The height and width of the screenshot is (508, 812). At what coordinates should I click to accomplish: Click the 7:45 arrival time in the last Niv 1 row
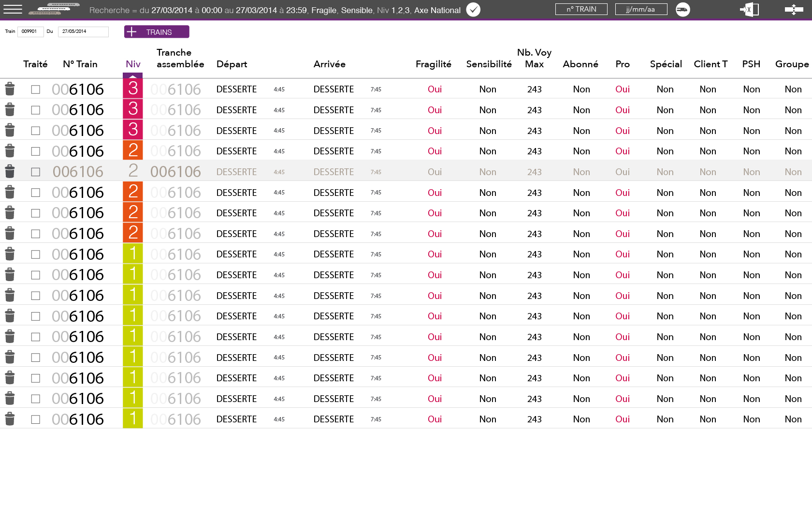pos(376,419)
